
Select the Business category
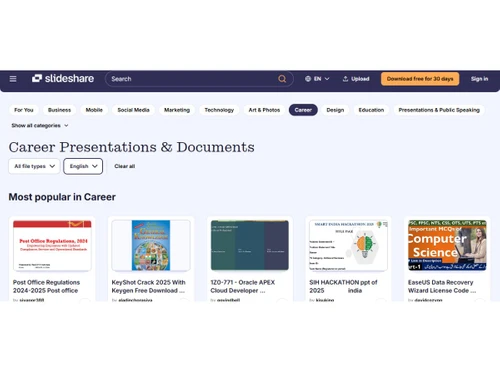[59, 110]
